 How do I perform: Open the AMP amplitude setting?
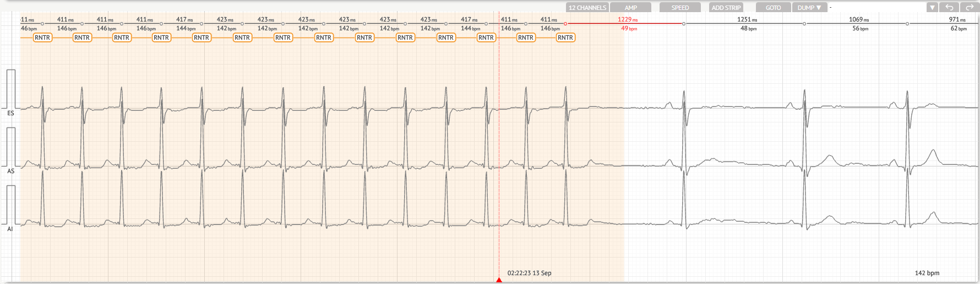[x=631, y=8]
